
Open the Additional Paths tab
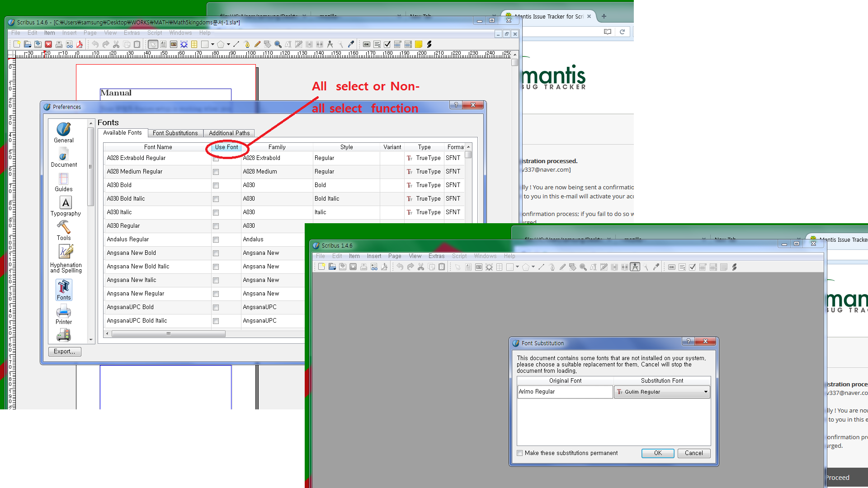point(229,133)
